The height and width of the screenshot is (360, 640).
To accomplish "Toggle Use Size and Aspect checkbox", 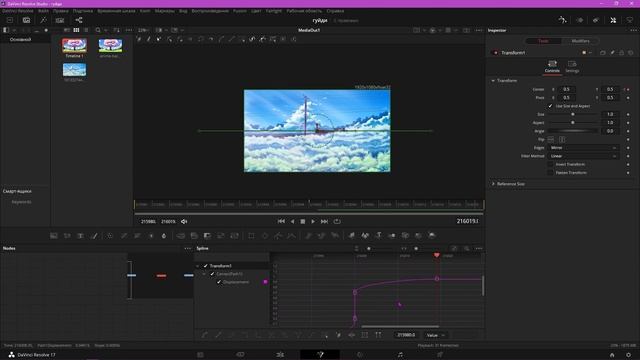I will (550, 106).
